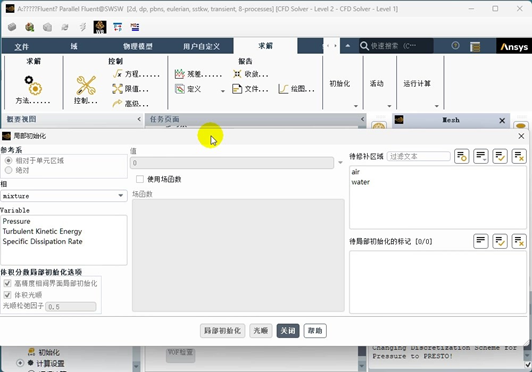The image size is (532, 372).
Task: Click the Ansys logo
Action: 514,47
